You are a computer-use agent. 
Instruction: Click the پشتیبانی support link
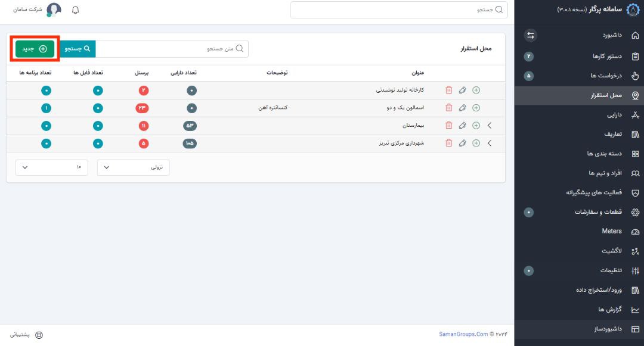coord(20,335)
